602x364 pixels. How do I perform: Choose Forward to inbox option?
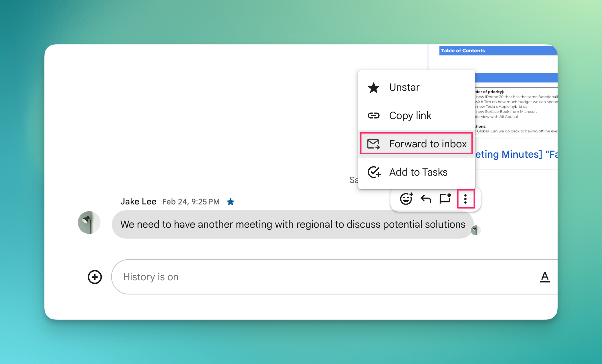pos(427,144)
